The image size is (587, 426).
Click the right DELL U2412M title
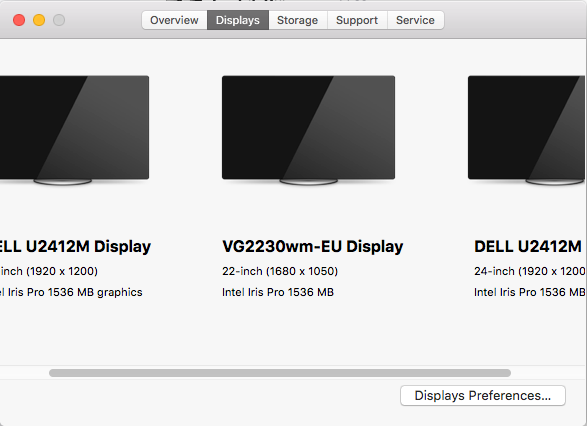tap(528, 247)
